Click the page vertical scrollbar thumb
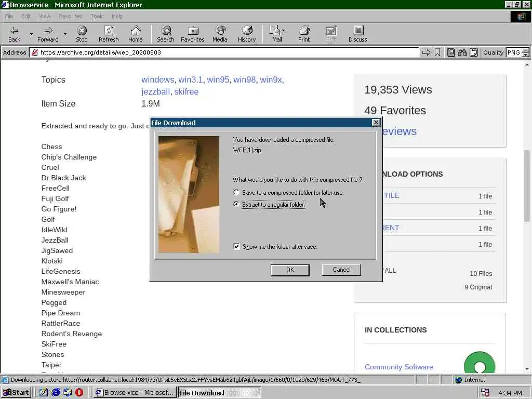The image size is (532, 399). click(x=527, y=185)
